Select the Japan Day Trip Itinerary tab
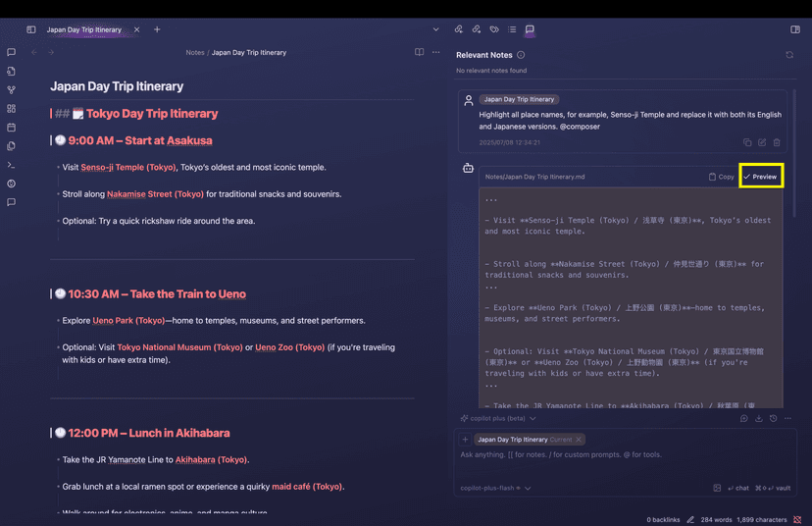Viewport: 812px width, 526px height. pyautogui.click(x=84, y=29)
